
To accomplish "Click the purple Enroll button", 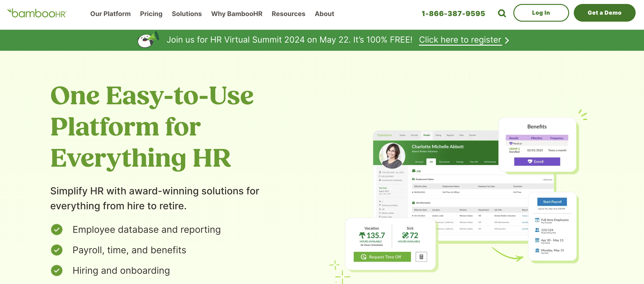I will (x=537, y=161).
